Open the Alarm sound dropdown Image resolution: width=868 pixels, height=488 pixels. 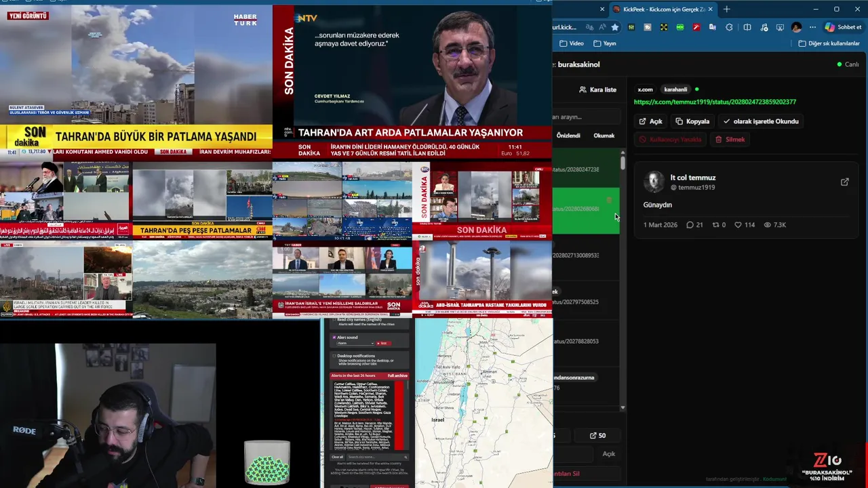point(355,343)
